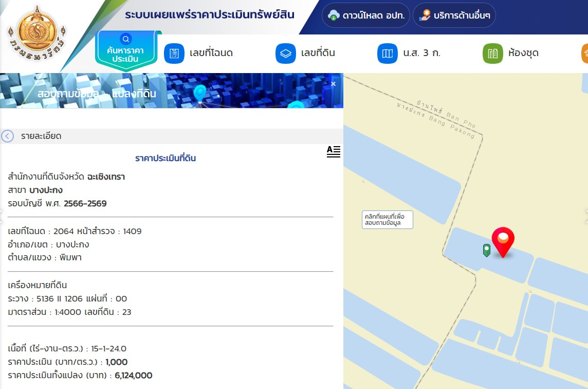This screenshot has width=588, height=389.
Task: Click the branch name บางปะกง in สาขา row
Action: pyautogui.click(x=46, y=190)
